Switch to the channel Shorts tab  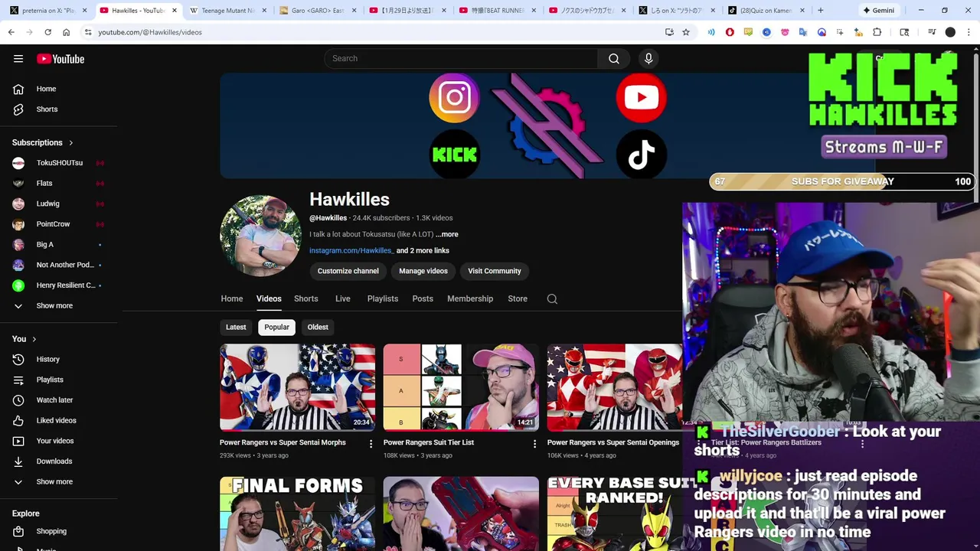305,298
